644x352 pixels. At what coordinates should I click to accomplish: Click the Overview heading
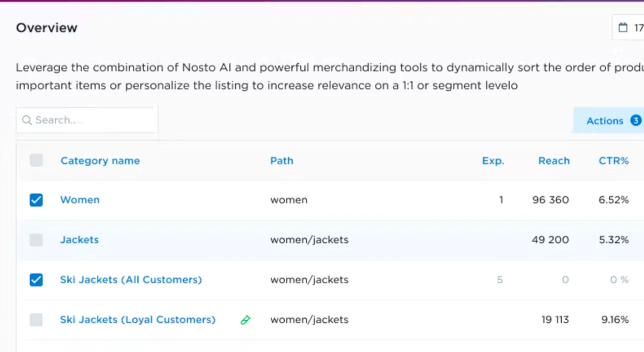tap(47, 28)
